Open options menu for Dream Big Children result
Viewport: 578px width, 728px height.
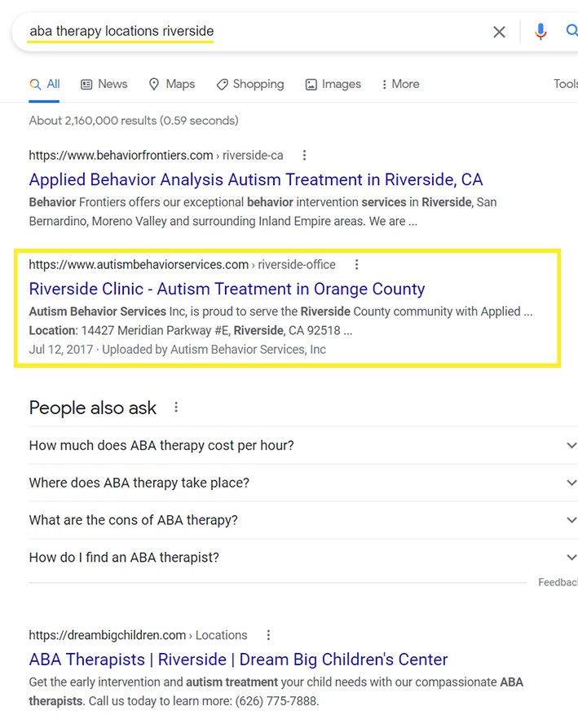(268, 635)
